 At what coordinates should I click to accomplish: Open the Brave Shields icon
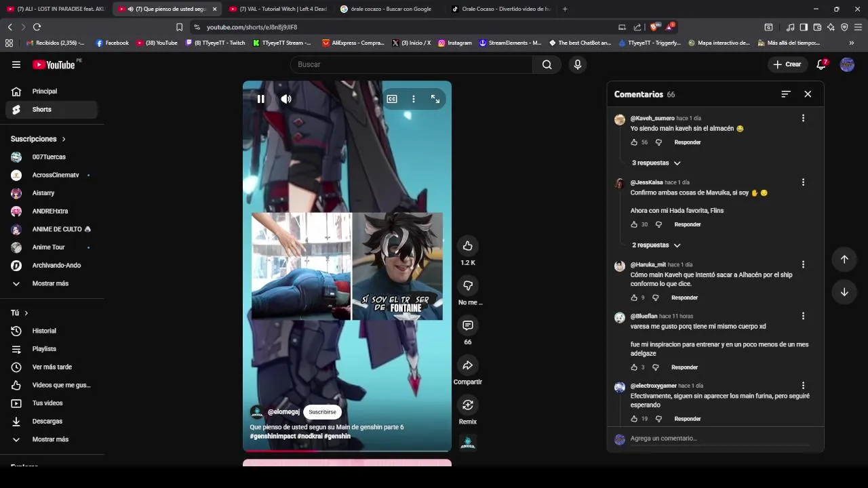click(654, 27)
